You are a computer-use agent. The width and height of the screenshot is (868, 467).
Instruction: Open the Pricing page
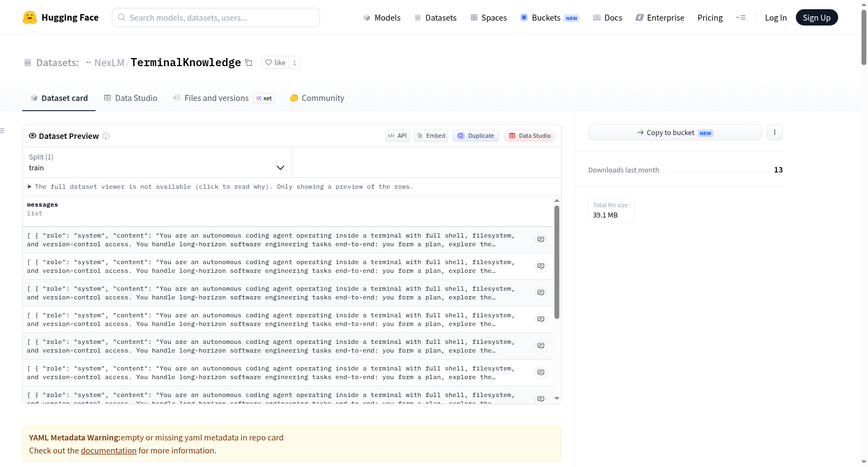710,17
